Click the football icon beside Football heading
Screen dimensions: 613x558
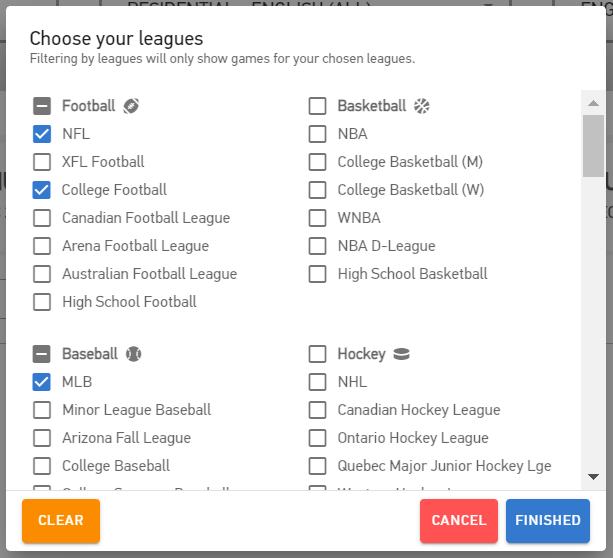131,106
